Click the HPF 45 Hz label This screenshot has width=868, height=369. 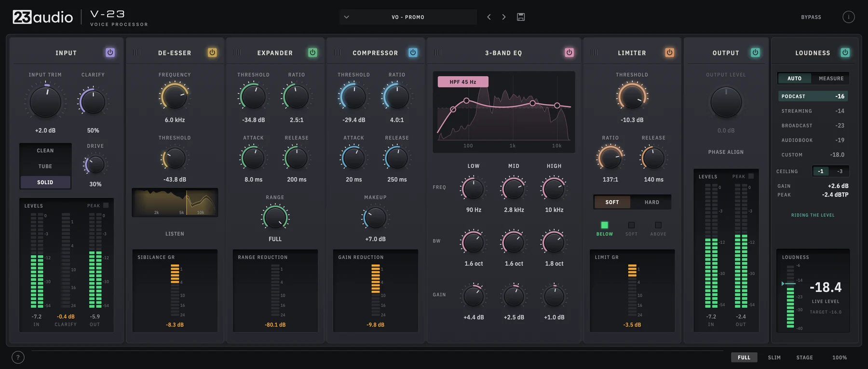tap(463, 82)
